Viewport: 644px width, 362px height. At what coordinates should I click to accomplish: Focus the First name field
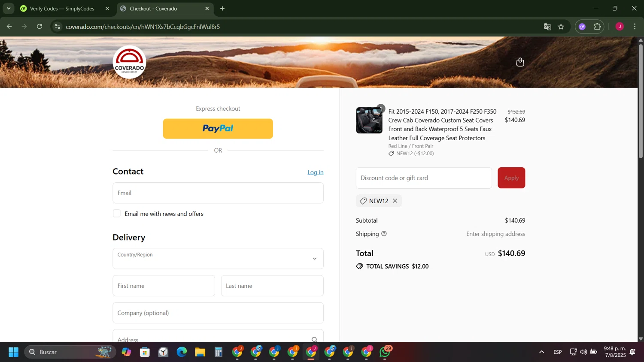click(x=164, y=286)
